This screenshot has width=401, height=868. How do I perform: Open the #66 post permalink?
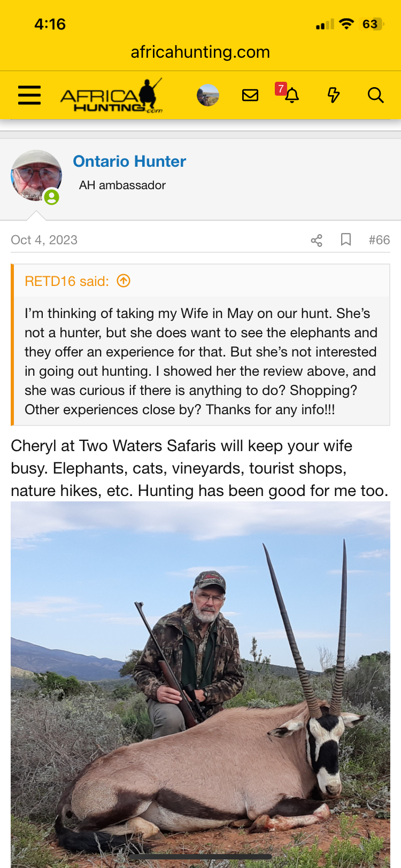[379, 240]
